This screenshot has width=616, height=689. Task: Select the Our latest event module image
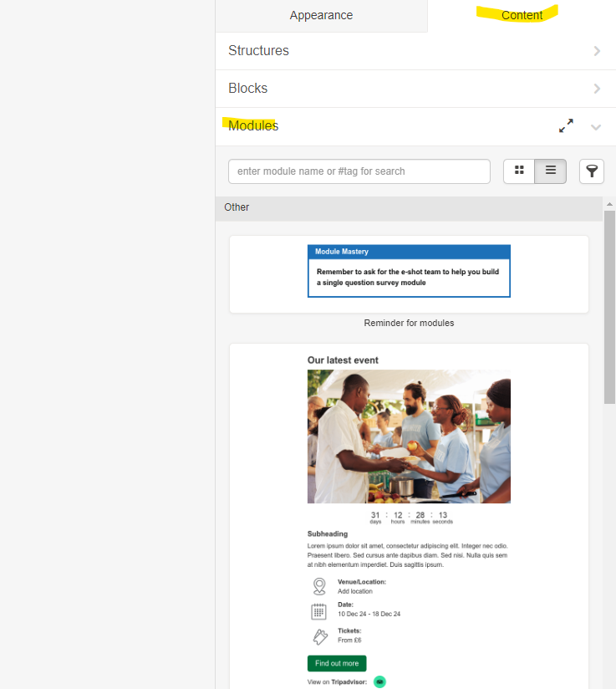[x=409, y=436]
